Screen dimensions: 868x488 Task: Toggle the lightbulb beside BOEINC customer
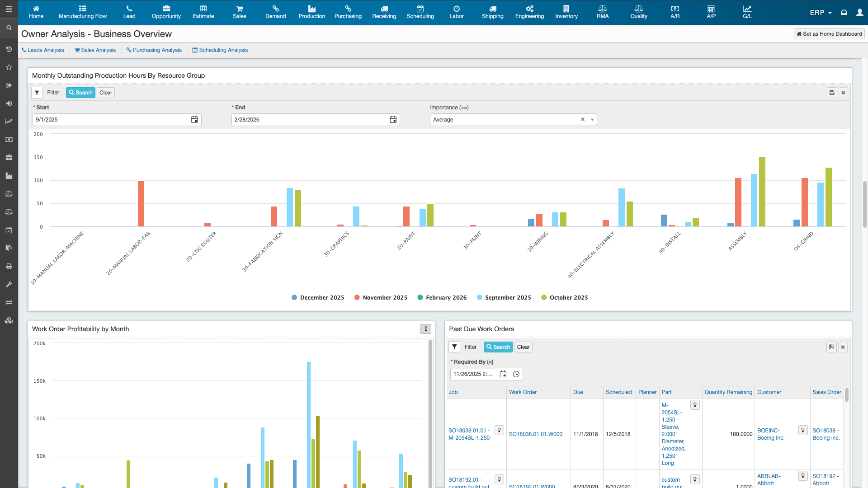pyautogui.click(x=803, y=430)
